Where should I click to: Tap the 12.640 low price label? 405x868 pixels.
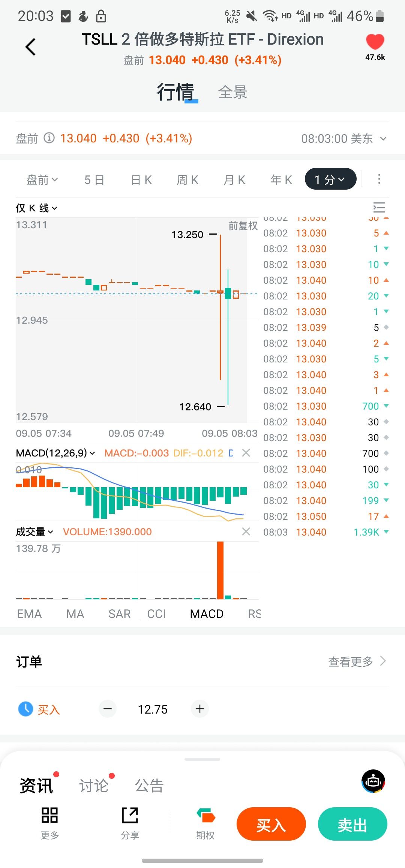click(195, 407)
